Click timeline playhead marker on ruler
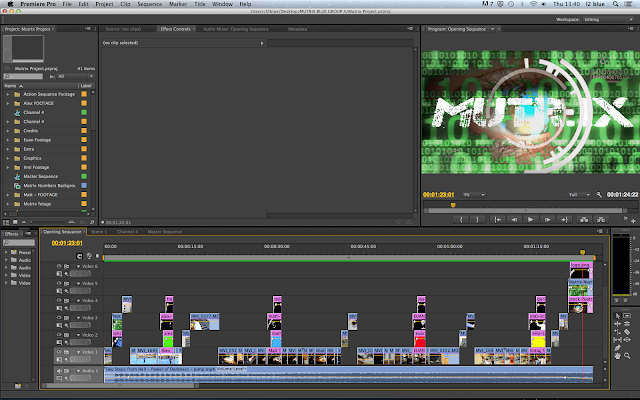The width and height of the screenshot is (640, 400). [x=582, y=252]
